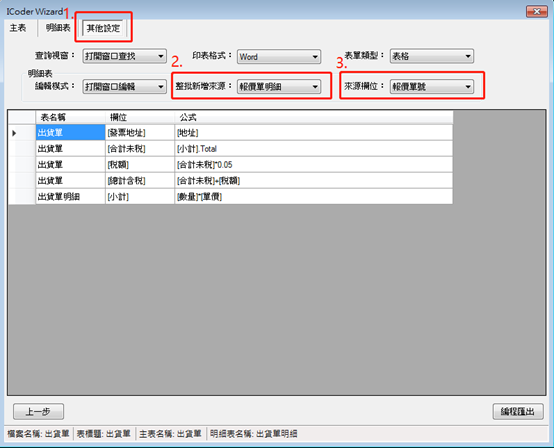
Task: Expand the 整批新增來源 dropdown
Action: point(279,87)
